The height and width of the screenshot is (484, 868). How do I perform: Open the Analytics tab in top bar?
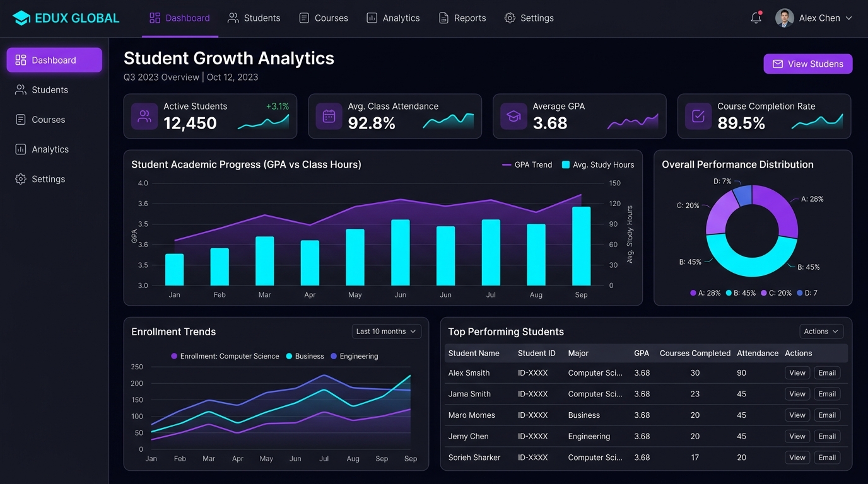coord(393,18)
